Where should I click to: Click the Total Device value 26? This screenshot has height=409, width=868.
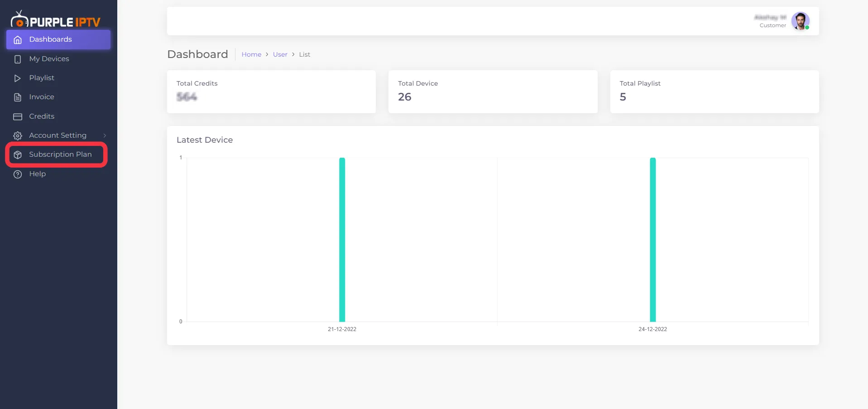point(404,97)
